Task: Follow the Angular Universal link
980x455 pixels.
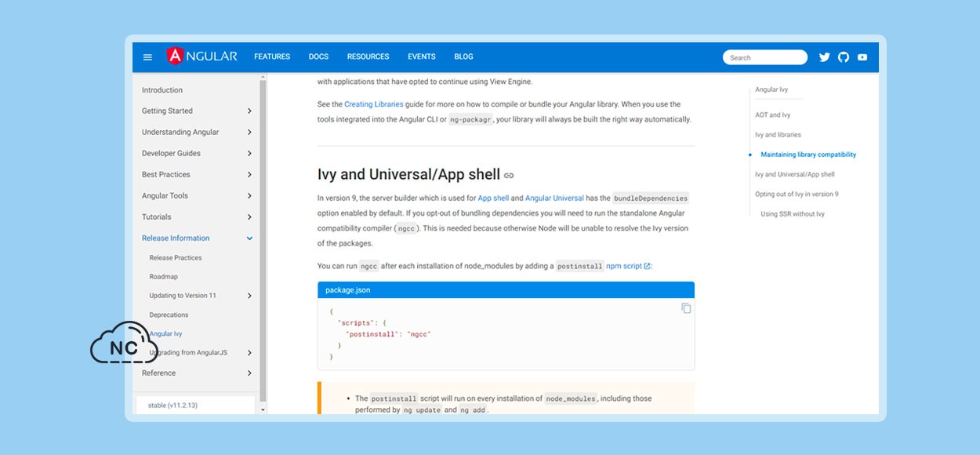Action: [x=554, y=198]
